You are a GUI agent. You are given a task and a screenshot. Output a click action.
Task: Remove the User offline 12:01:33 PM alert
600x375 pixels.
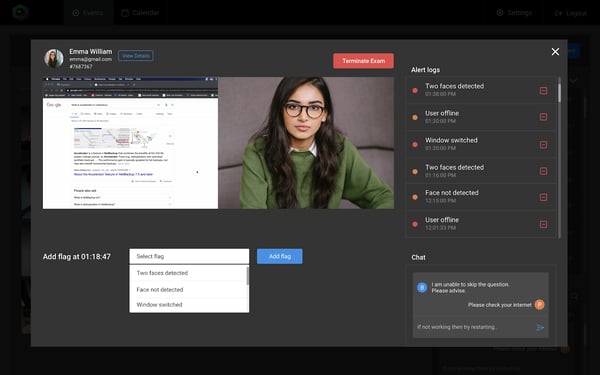[x=543, y=224]
